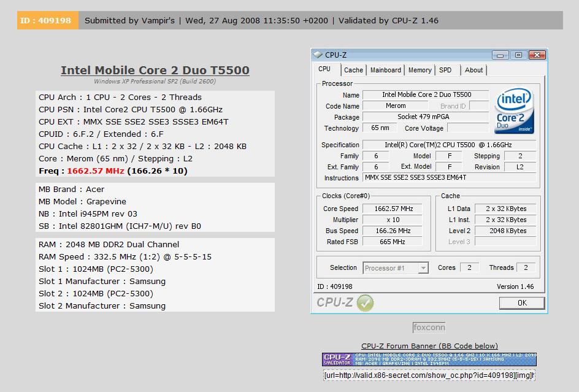Click the Threads count field
The width and height of the screenshot is (579, 392).
tap(526, 267)
